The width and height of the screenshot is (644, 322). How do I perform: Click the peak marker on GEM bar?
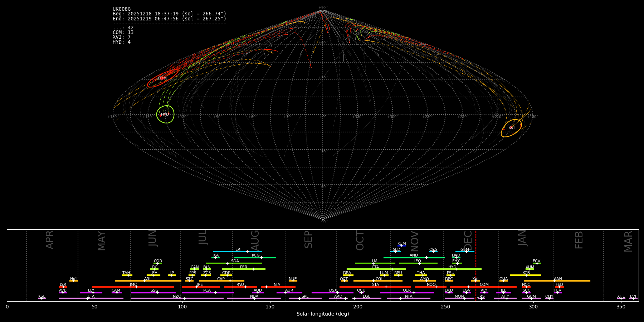(x=466, y=252)
